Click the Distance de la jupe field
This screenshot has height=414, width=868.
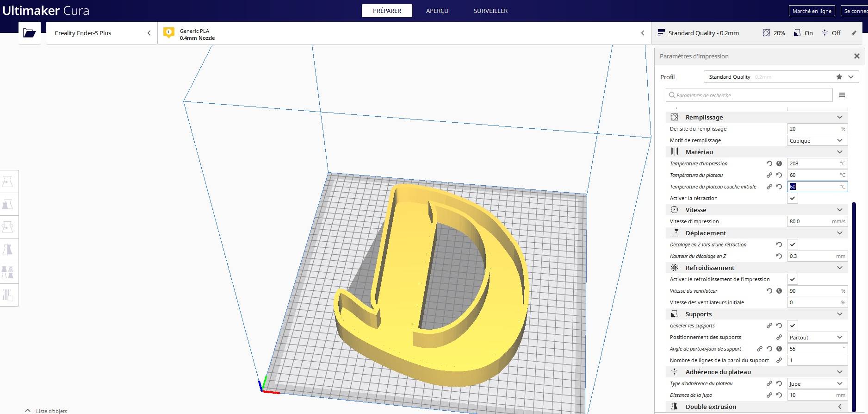817,395
